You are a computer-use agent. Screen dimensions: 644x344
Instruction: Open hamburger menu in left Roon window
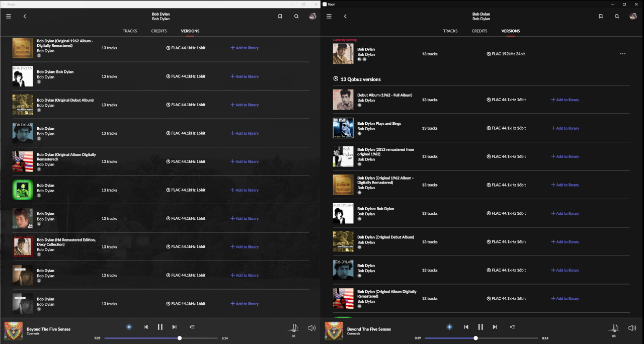click(x=9, y=16)
